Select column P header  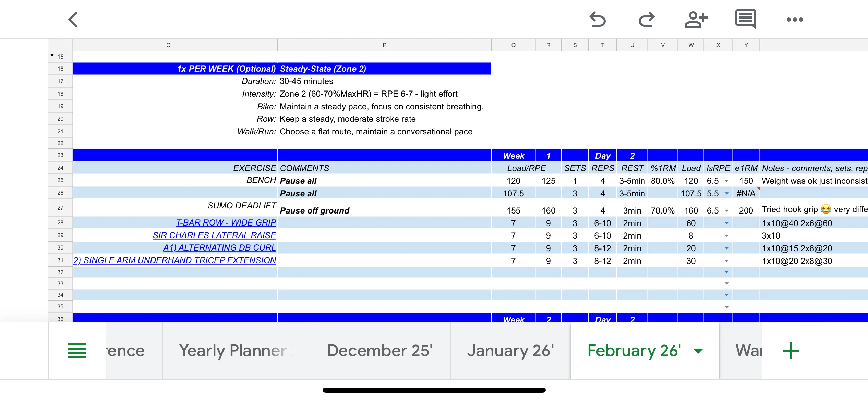click(x=384, y=45)
